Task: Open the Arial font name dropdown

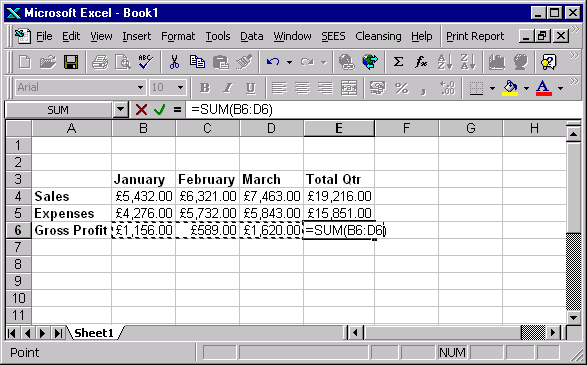Action: [140, 88]
